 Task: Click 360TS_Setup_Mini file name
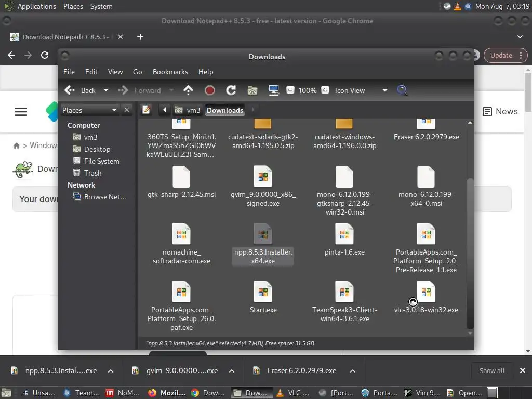(181, 145)
